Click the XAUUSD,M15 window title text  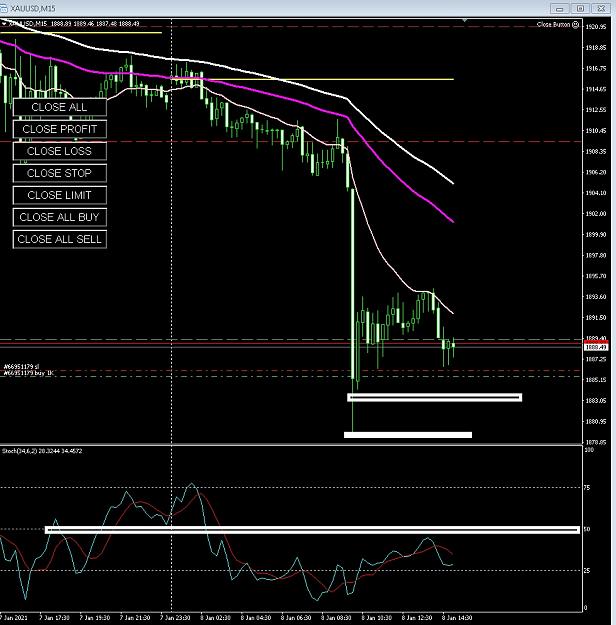click(x=33, y=8)
